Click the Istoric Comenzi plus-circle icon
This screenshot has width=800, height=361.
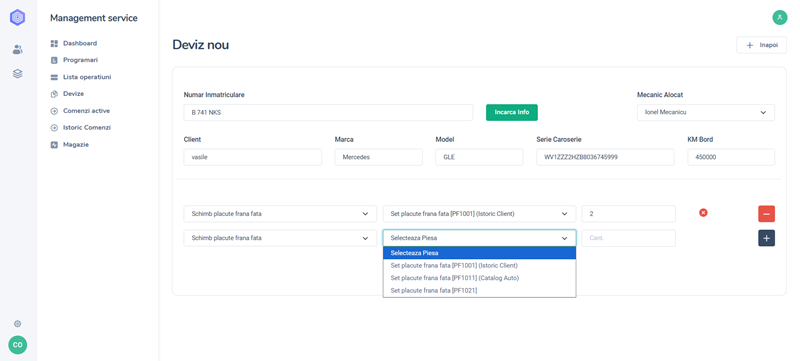tap(54, 128)
